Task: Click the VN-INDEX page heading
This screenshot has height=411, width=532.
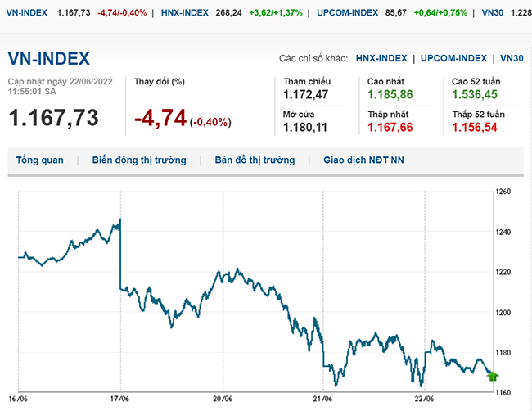Action: click(x=48, y=59)
